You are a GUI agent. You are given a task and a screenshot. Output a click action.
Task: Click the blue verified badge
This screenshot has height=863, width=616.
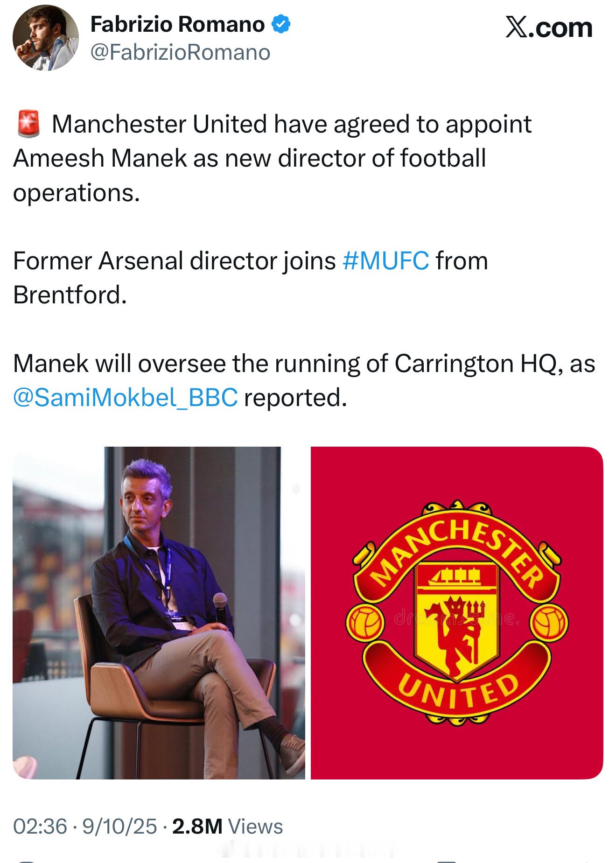281,24
